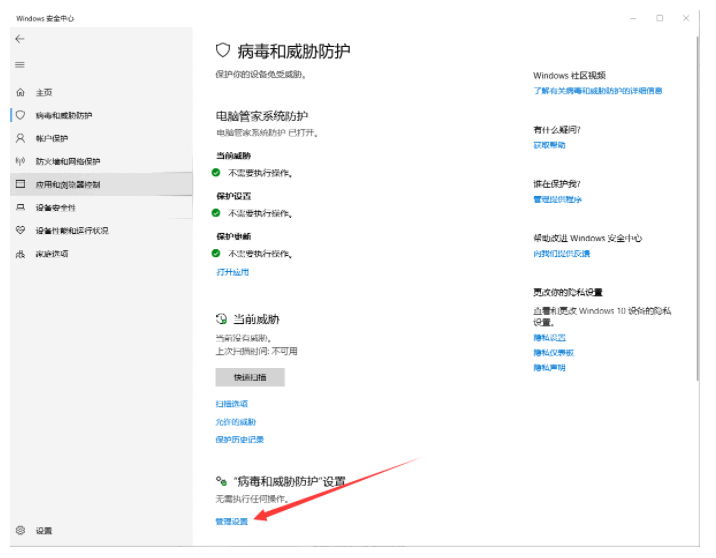Click the 电脑管家系统防护 heading text
This screenshot has height=558, width=716.
coord(262,116)
